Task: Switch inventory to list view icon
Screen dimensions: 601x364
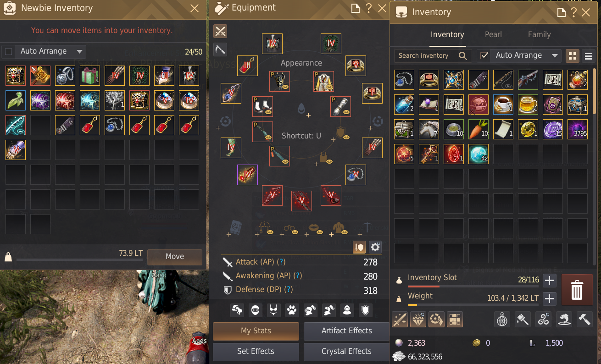Action: pos(588,56)
